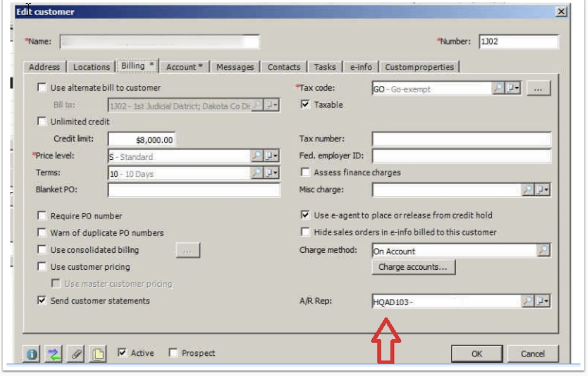Enable Warn of duplicate PO numbers

41,233
